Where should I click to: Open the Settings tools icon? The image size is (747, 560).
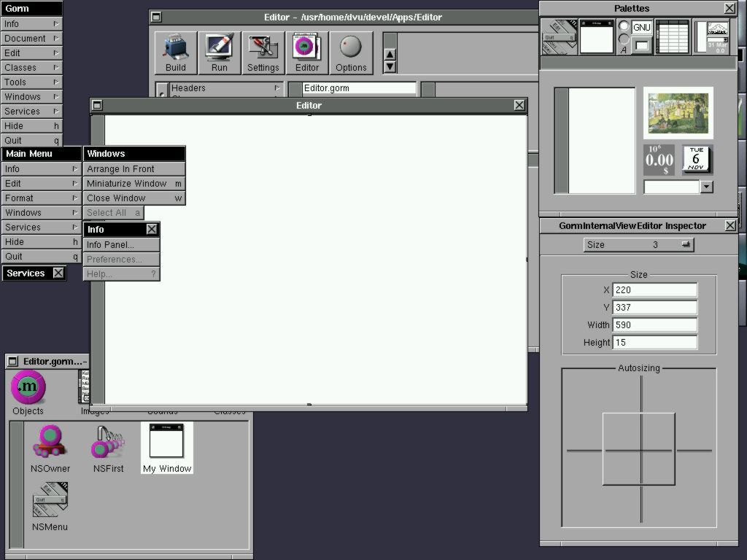click(263, 52)
